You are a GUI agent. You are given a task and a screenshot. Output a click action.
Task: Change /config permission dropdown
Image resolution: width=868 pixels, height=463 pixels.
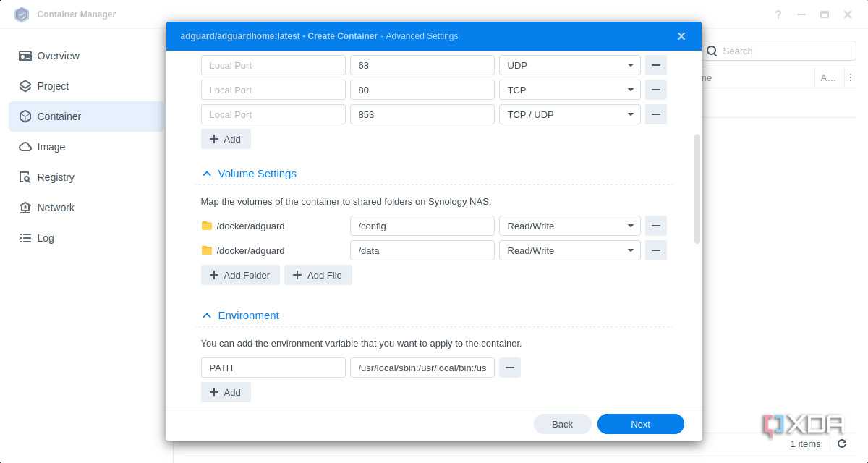point(570,226)
